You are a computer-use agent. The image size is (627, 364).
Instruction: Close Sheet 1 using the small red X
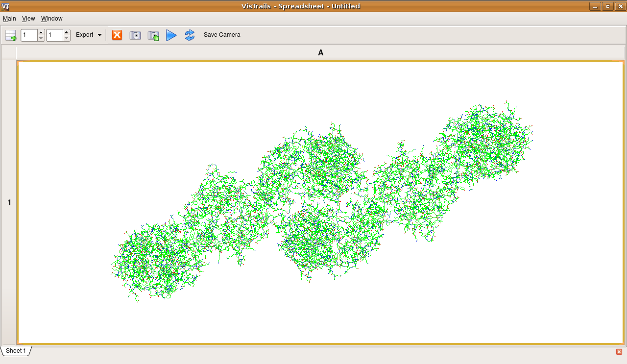click(619, 352)
